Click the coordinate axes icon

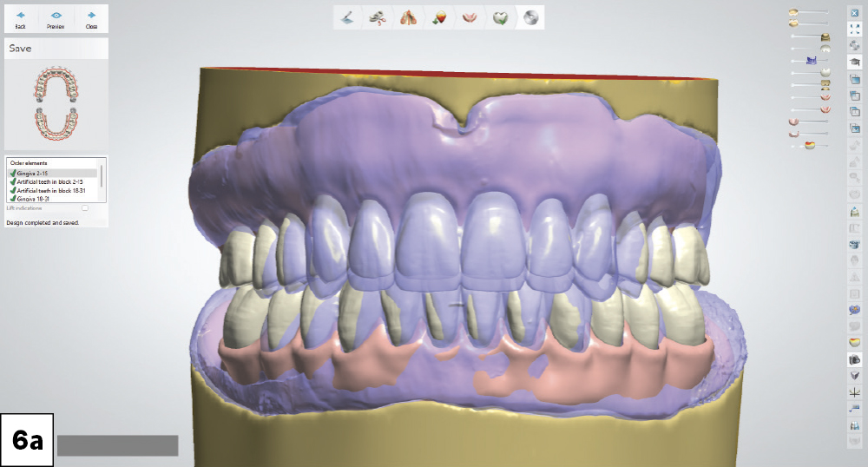855,392
